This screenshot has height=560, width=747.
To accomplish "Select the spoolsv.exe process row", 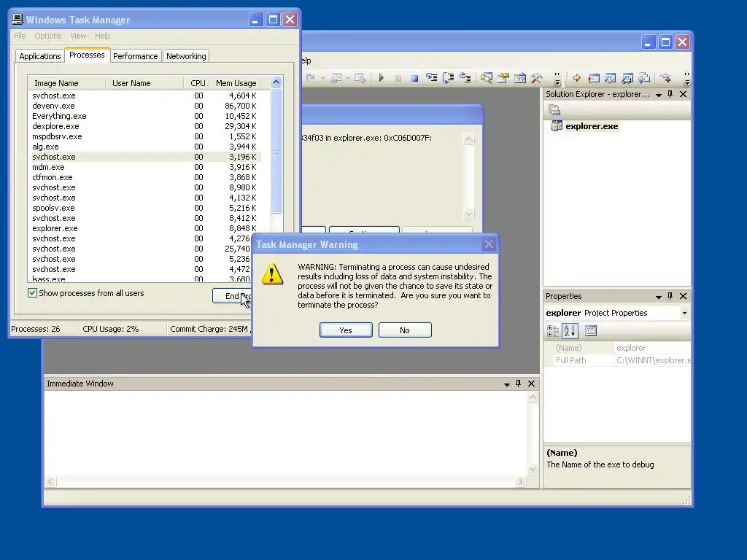I will 145,208.
